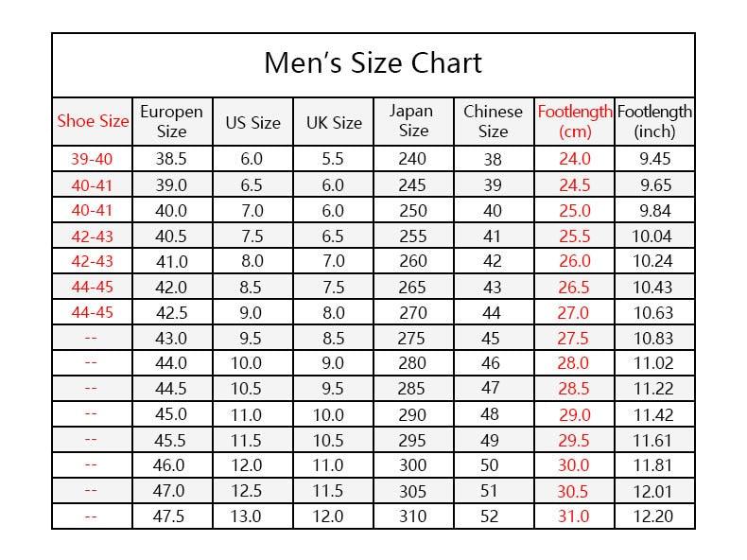Click the 38.5 European size cell
Viewport: 747px width, 560px height.
(171, 159)
